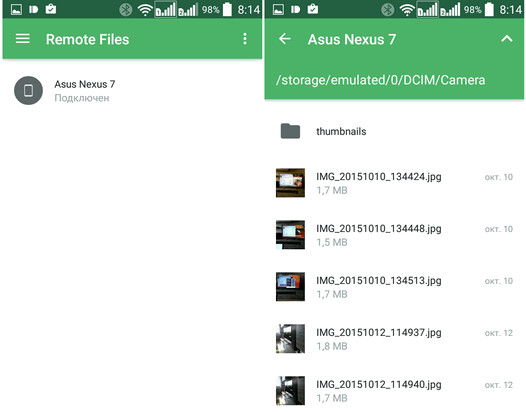Select file name IMG_20151012_114937.jpg
Viewport: 526px width, 412px height.
379,332
